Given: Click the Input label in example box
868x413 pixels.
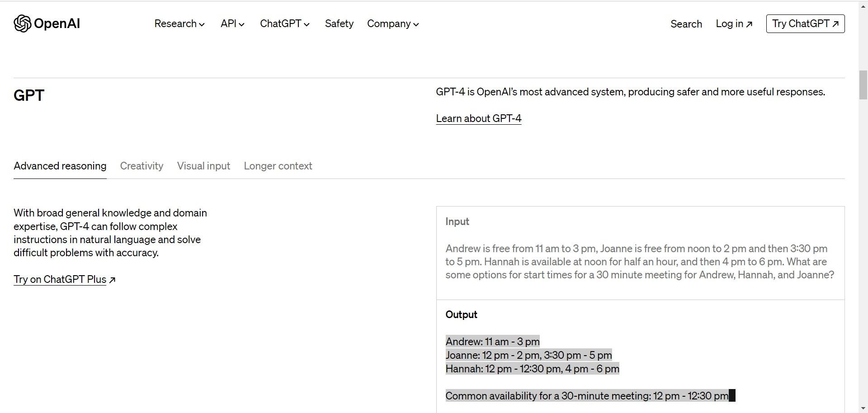Looking at the screenshot, I should click(457, 221).
